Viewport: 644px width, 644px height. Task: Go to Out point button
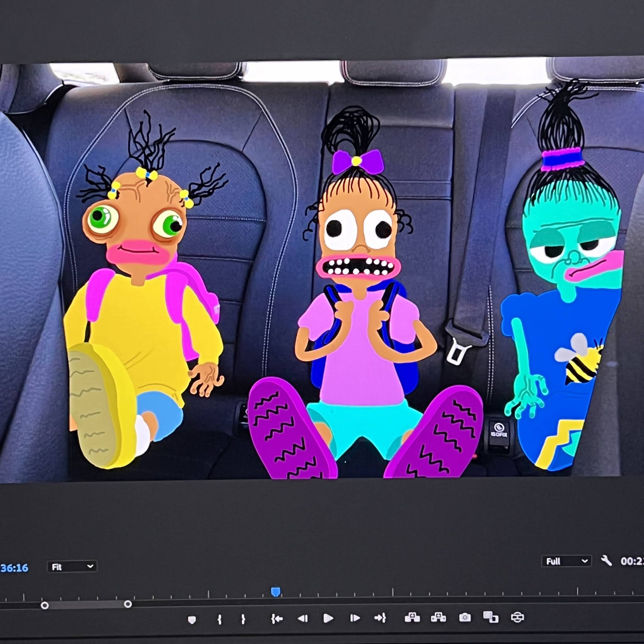[x=380, y=618]
